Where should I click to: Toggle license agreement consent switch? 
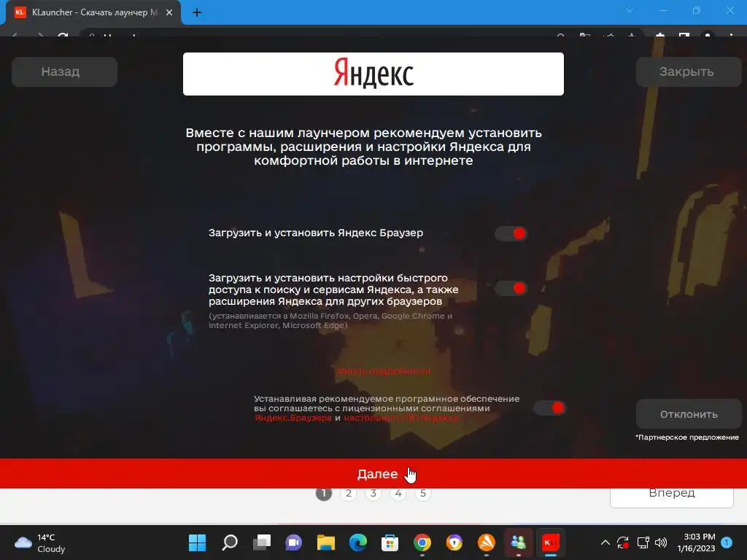pos(549,408)
